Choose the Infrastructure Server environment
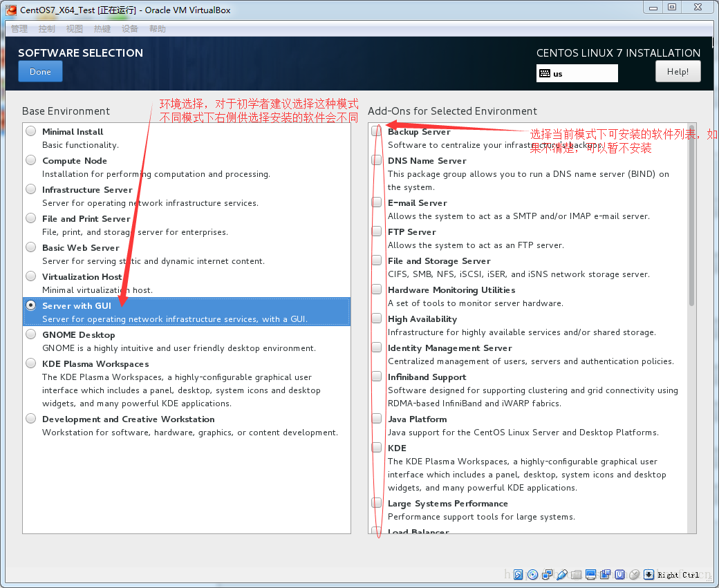The width and height of the screenshot is (719, 588). [x=30, y=189]
